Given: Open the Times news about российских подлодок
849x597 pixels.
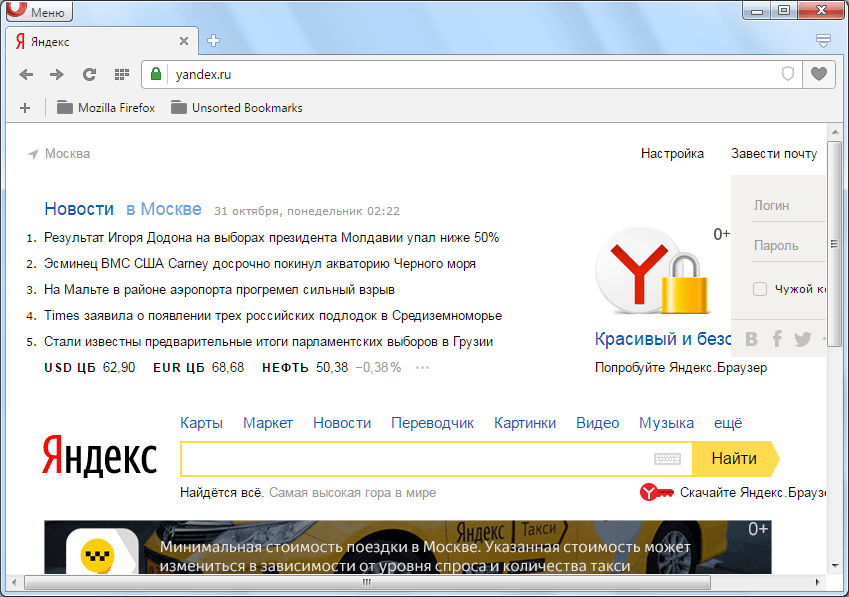Looking at the screenshot, I should tap(273, 316).
